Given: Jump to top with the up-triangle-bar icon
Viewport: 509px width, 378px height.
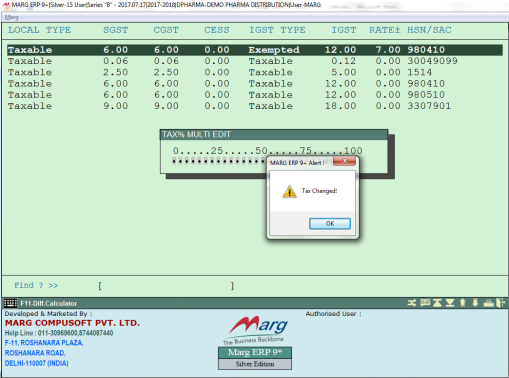Looking at the screenshot, I should tap(437, 303).
